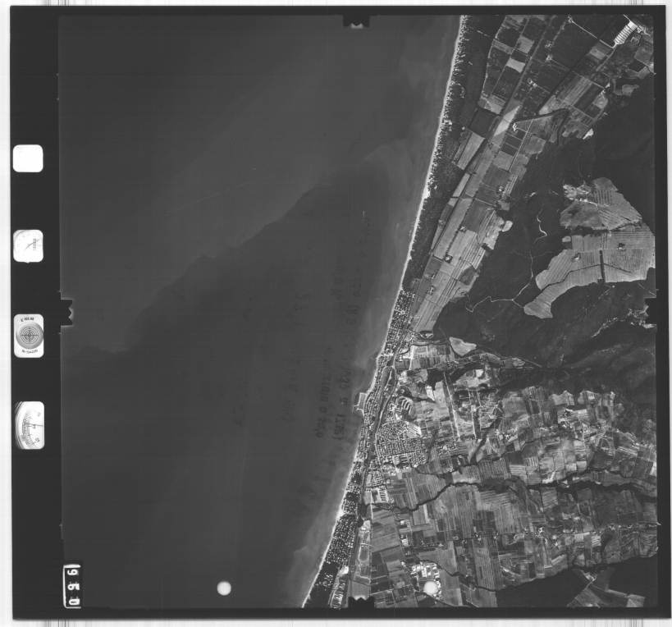The height and width of the screenshot is (627, 672).
Task: Click the circular bubble level instrument in margin
Action: click(x=30, y=336)
